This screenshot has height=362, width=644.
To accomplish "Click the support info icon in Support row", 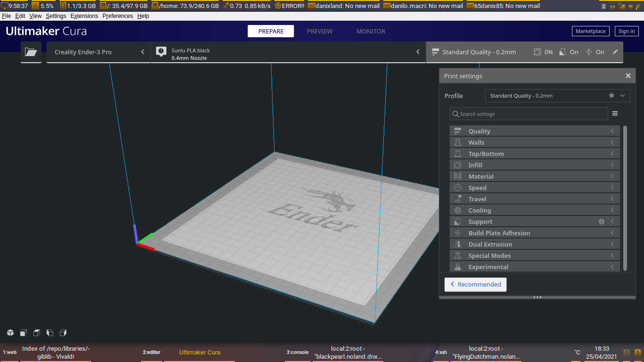I will (x=601, y=221).
